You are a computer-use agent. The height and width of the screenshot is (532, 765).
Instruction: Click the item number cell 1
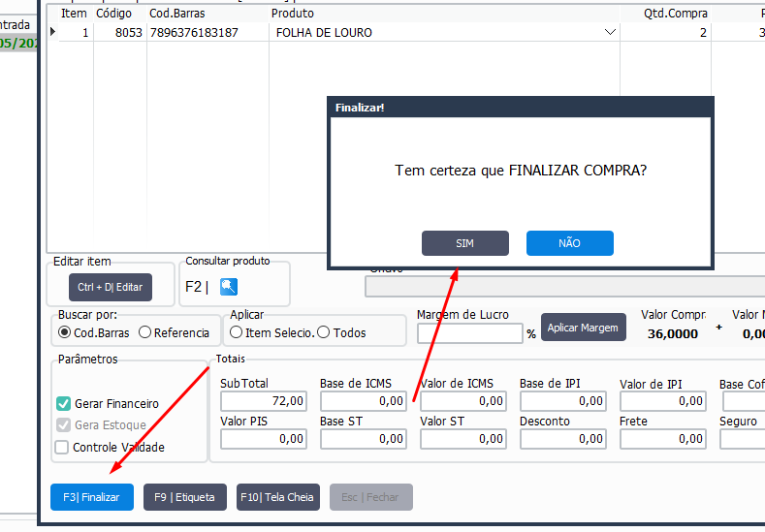[x=76, y=32]
